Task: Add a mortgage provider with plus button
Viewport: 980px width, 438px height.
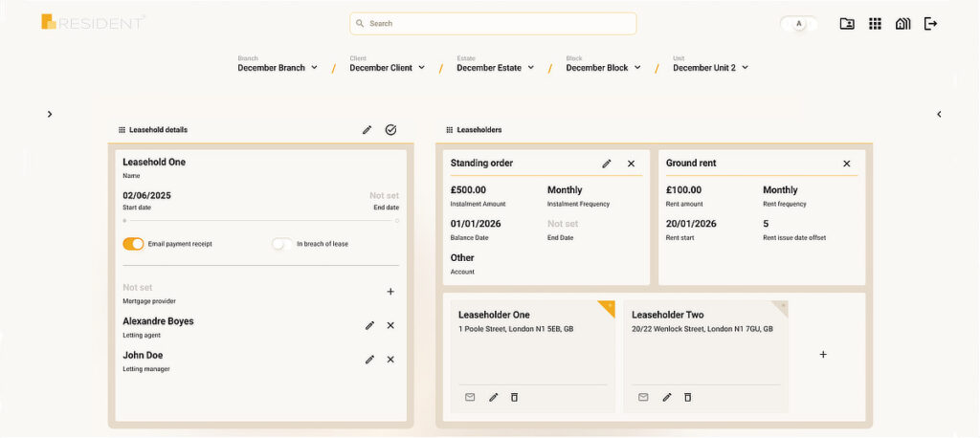Action: [390, 292]
